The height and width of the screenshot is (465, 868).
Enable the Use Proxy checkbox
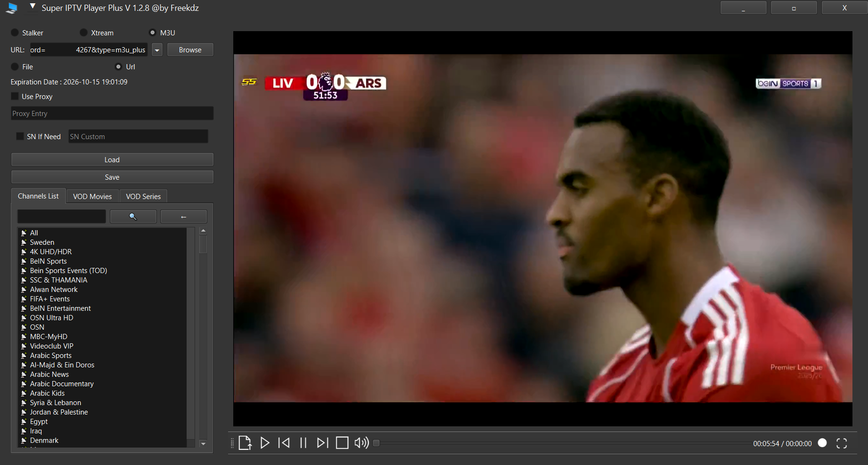tap(15, 96)
